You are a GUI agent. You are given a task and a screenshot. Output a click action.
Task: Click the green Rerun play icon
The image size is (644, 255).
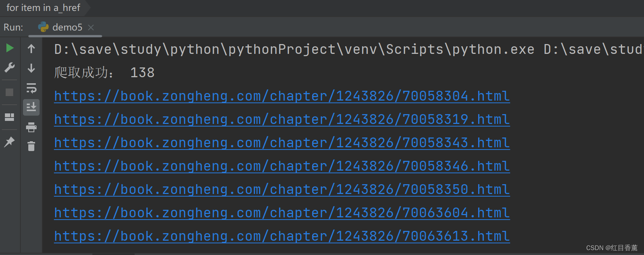point(10,48)
